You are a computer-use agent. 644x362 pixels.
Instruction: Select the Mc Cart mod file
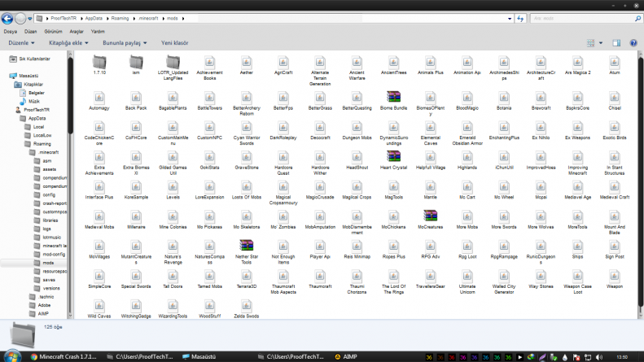pos(467,190)
